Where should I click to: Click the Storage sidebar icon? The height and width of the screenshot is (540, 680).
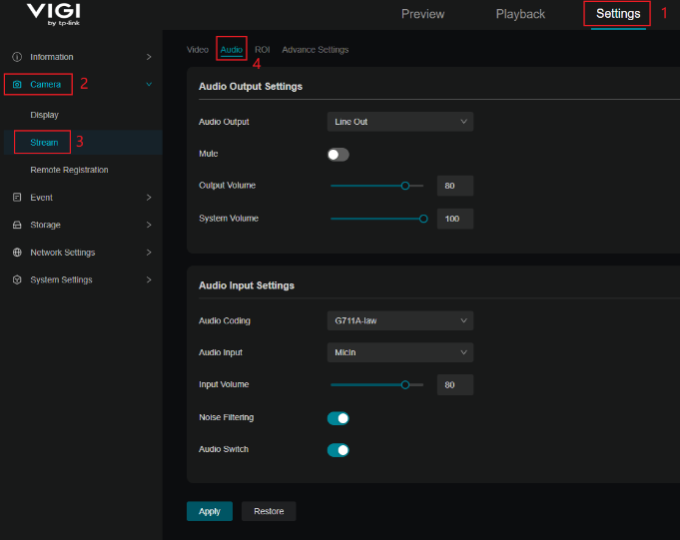pos(17,225)
